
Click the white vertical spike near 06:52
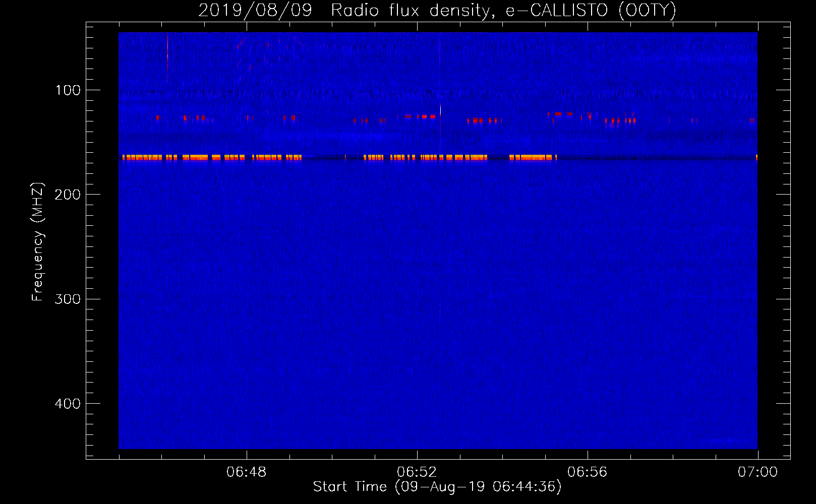[440, 110]
